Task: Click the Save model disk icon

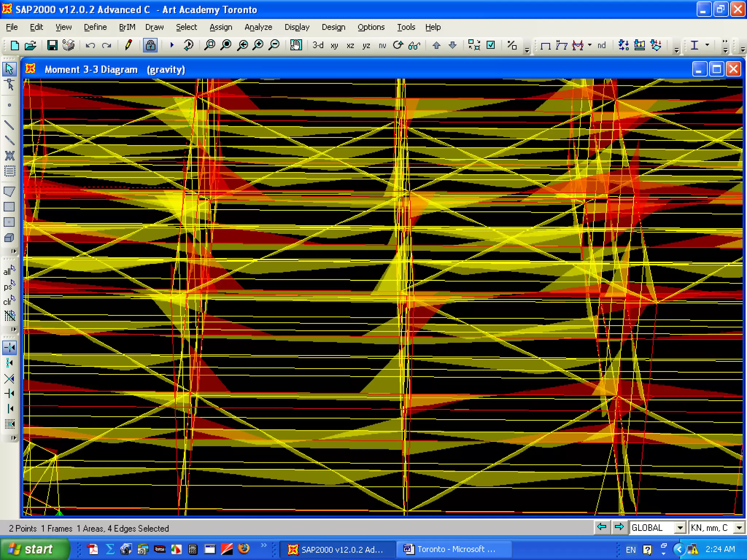Action: (52, 45)
